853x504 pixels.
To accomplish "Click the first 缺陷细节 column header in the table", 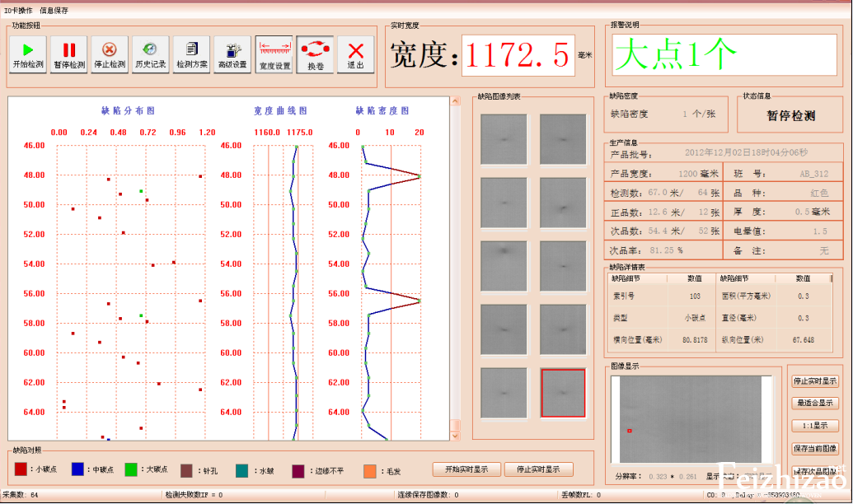I will tap(626, 278).
